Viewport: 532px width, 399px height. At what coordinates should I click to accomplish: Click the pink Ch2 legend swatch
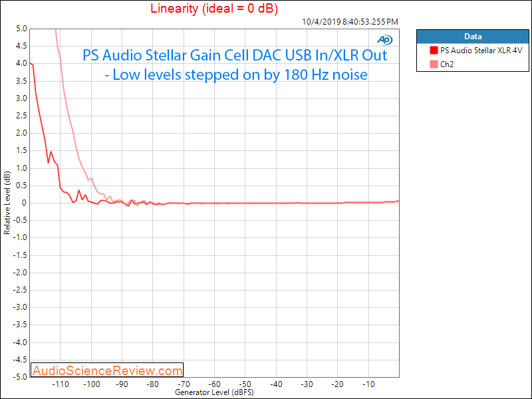434,64
